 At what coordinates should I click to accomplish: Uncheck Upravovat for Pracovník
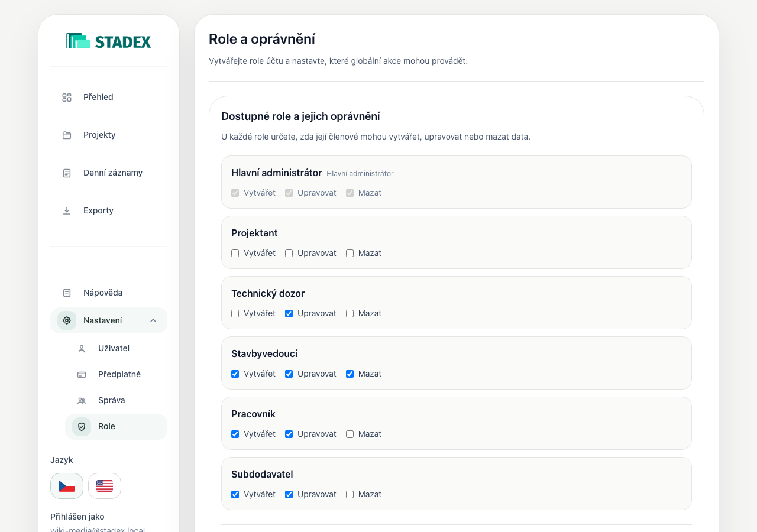(x=289, y=434)
